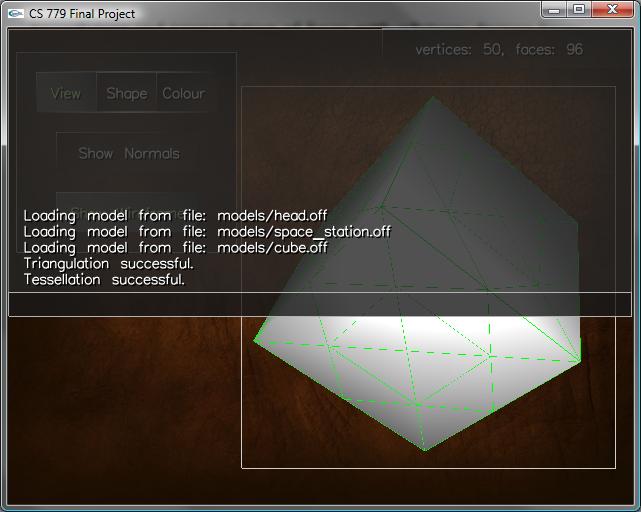Switch to the View tab

click(x=66, y=93)
